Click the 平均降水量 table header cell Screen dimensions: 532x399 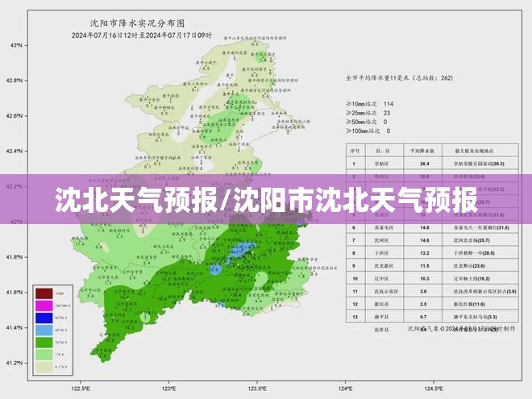pos(422,151)
